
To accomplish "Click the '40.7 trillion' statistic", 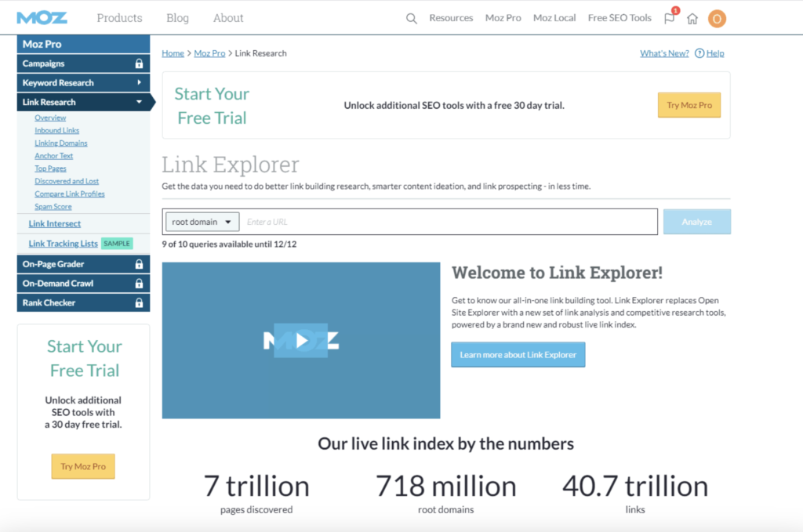I will 635,486.
